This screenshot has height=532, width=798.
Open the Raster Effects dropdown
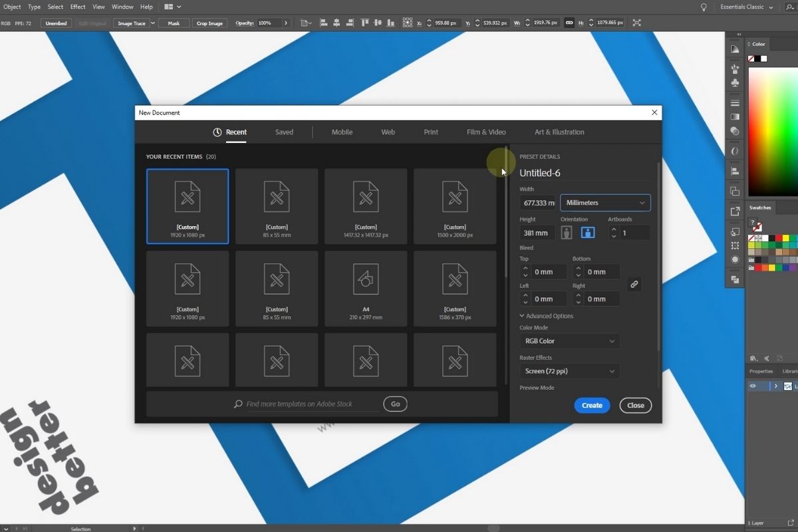coord(569,371)
